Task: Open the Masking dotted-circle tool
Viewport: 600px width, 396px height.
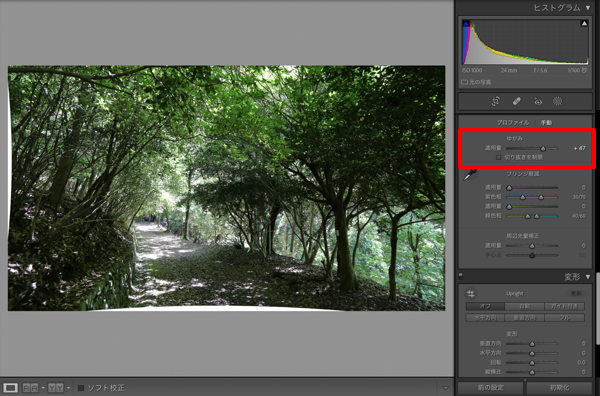Action: pos(558,101)
